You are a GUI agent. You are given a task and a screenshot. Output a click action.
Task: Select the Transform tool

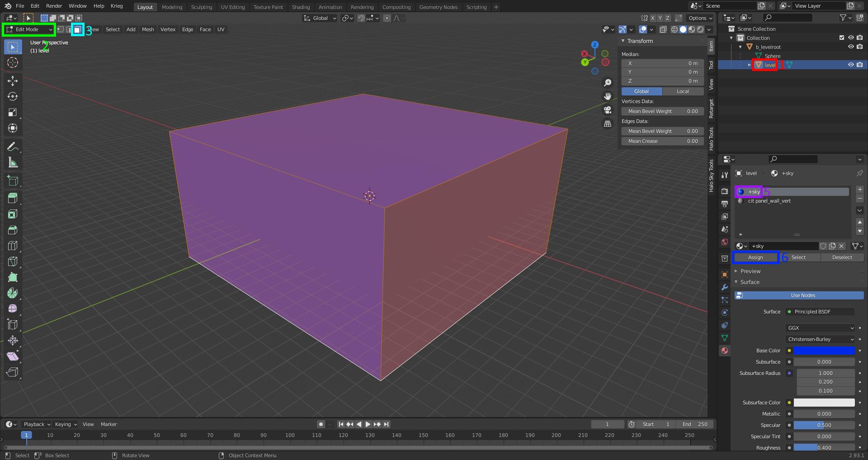click(x=13, y=128)
